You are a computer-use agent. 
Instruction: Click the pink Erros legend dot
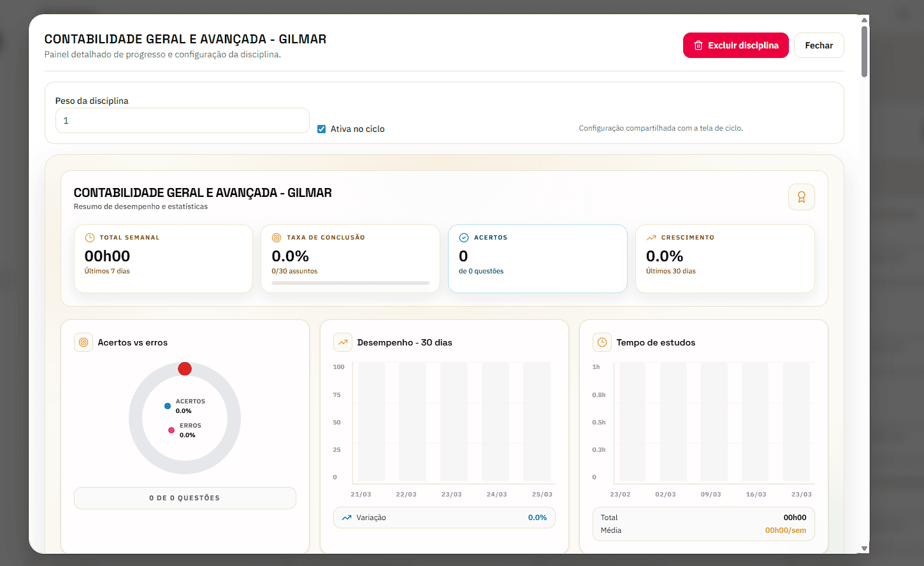171,430
